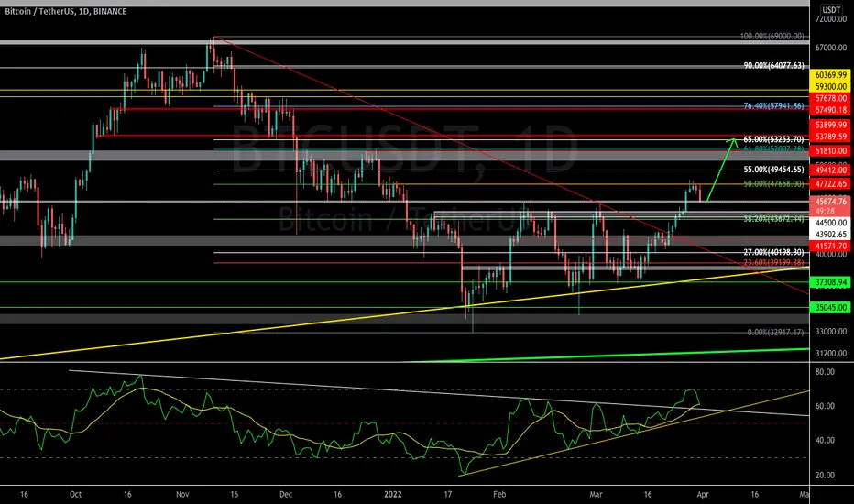This screenshot has height=504, width=854.
Task: Click the blue 76.40%(57941.86) Fibonacci label
Action: [773, 106]
